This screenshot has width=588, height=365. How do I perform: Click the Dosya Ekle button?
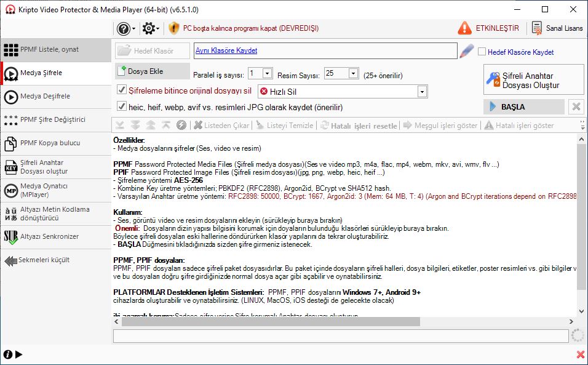153,71
